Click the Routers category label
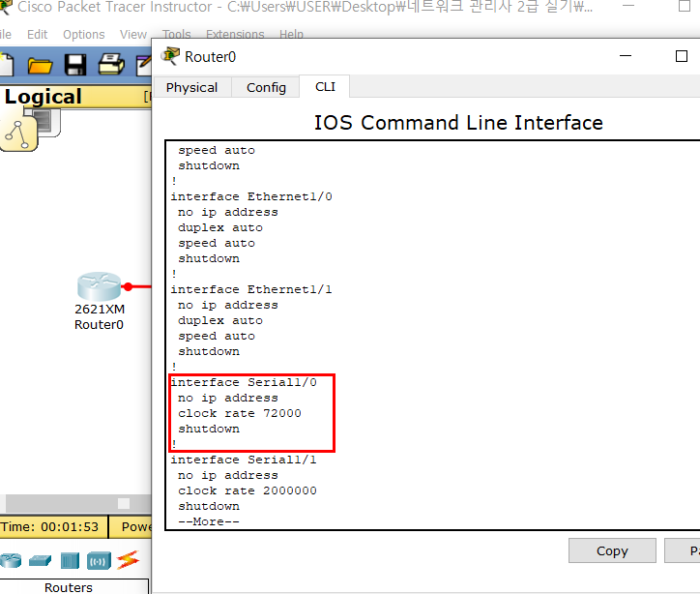The image size is (700, 594). [69, 587]
